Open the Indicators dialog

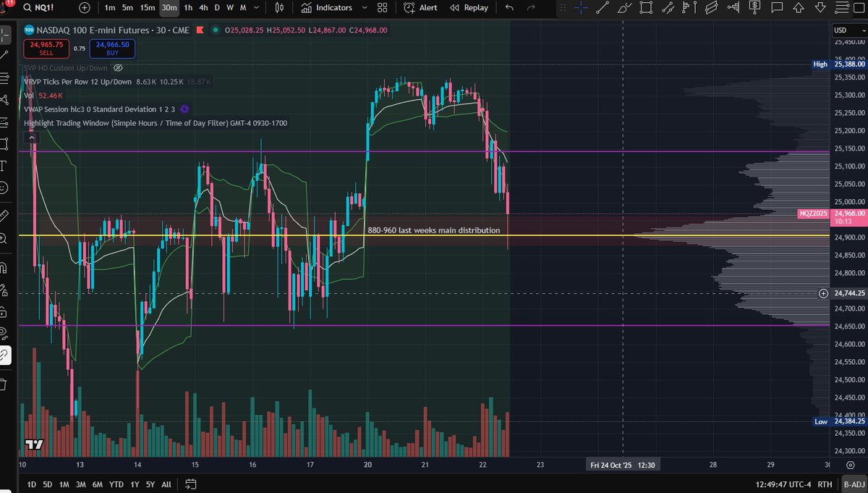point(328,7)
